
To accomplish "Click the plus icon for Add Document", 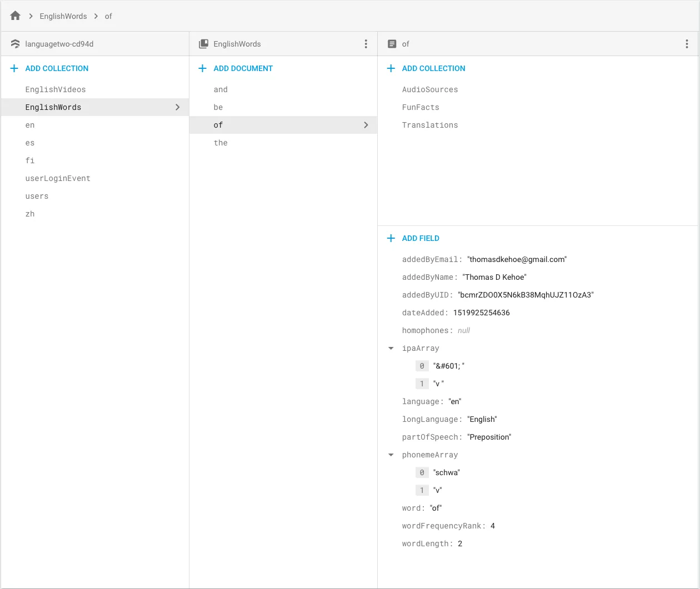I will (203, 68).
